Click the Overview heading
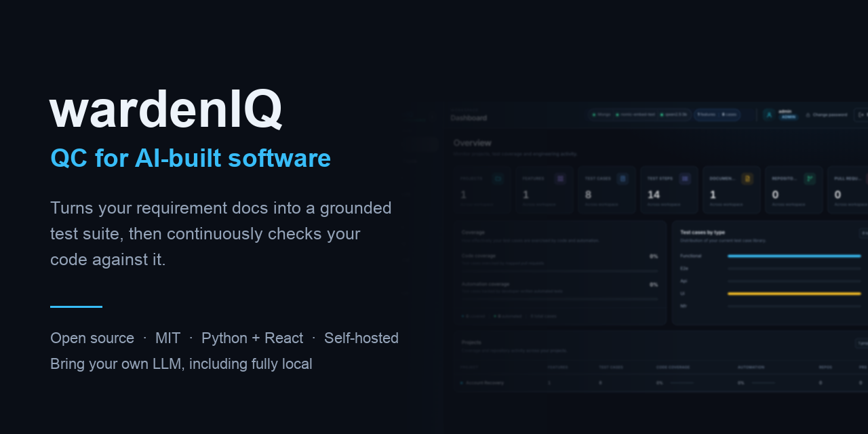This screenshot has width=868, height=434. pos(473,143)
